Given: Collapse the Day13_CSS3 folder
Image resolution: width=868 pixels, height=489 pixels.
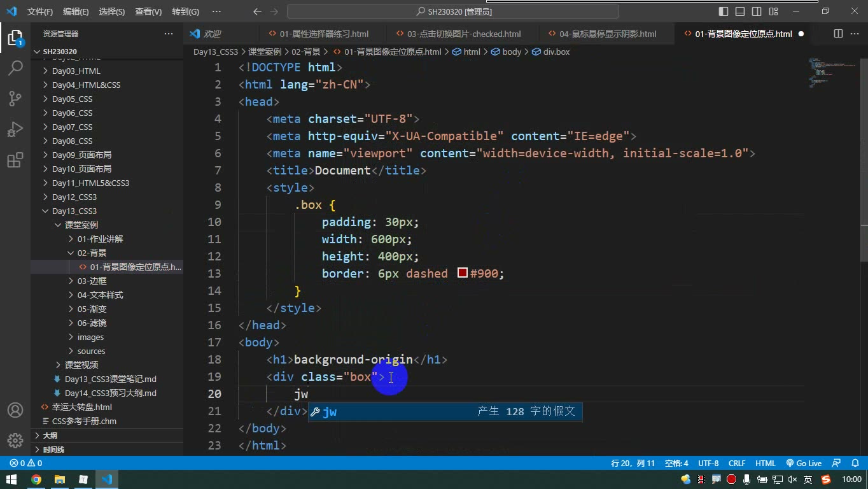Looking at the screenshot, I should (x=74, y=211).
